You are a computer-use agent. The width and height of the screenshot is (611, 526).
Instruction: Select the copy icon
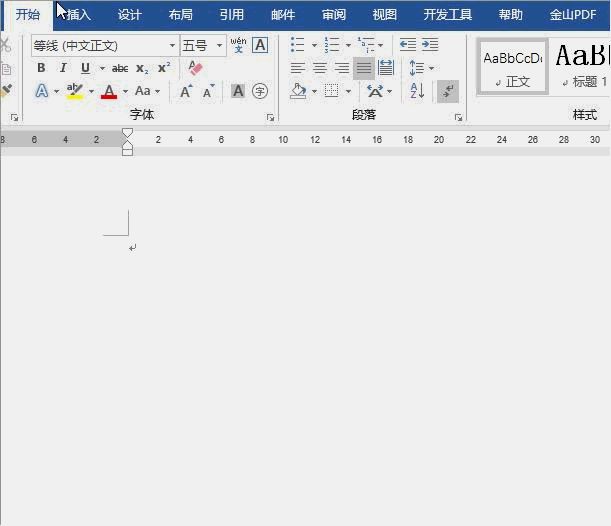click(x=6, y=69)
